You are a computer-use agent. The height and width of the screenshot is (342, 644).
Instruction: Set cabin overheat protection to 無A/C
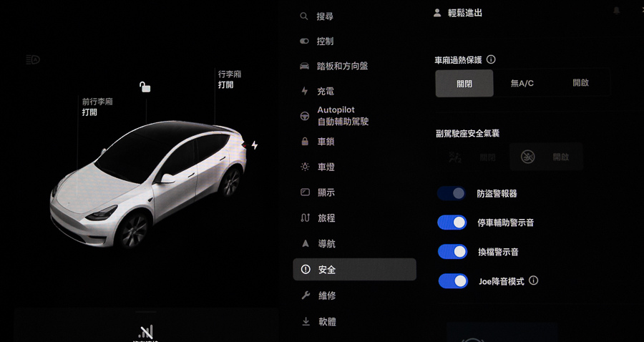[x=522, y=83]
